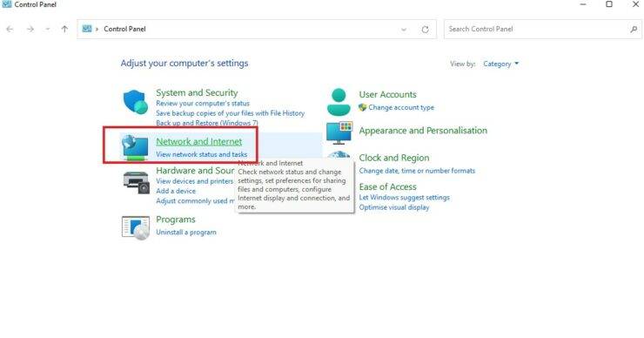The height and width of the screenshot is (338, 644).
Task: Click the Control Panel title bar icon
Action: pos(7,4)
